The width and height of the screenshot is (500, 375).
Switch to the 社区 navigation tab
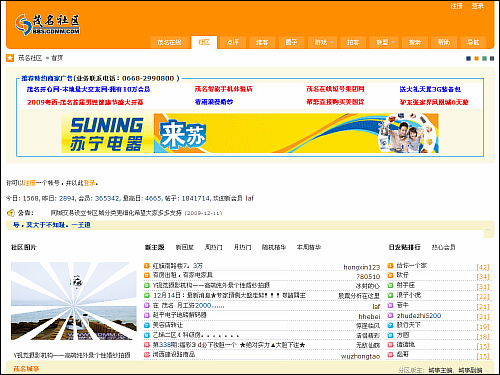204,42
